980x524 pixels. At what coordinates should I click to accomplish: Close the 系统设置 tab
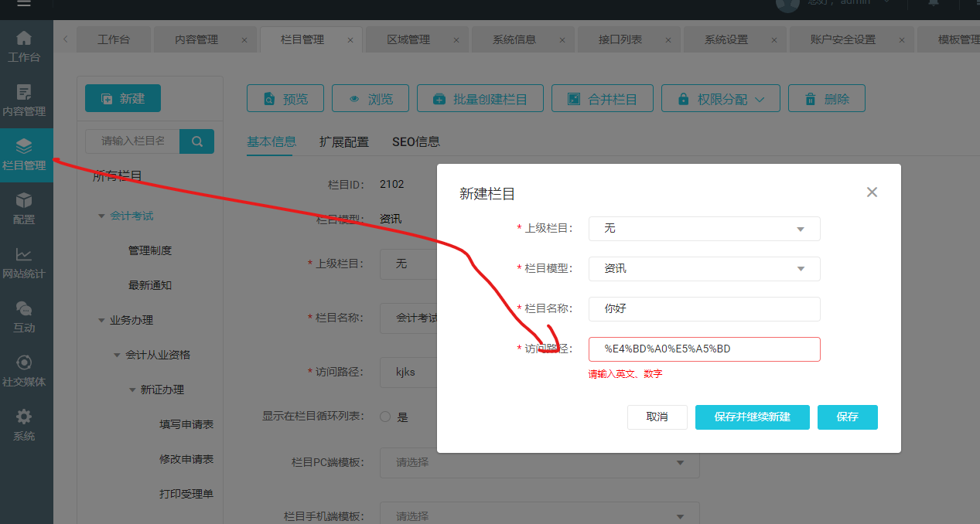tap(774, 40)
